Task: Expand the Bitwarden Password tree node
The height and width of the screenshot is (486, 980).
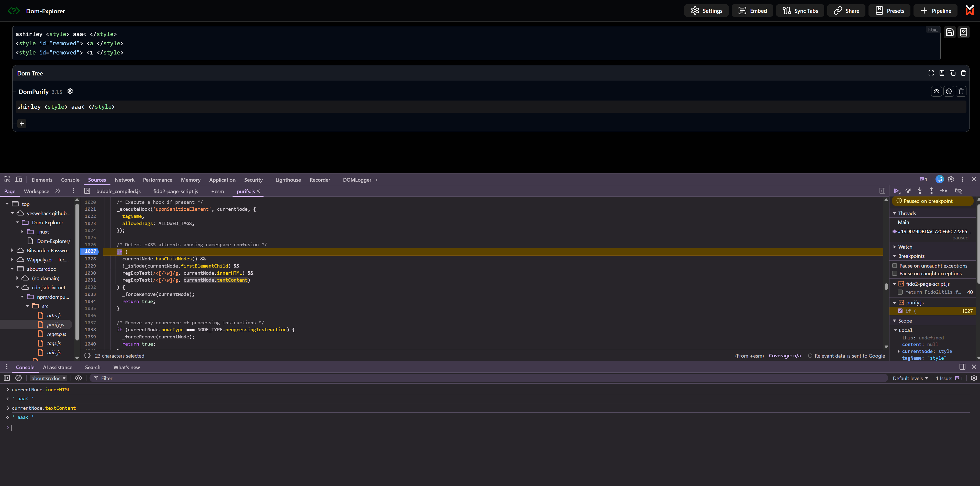Action: coord(12,250)
